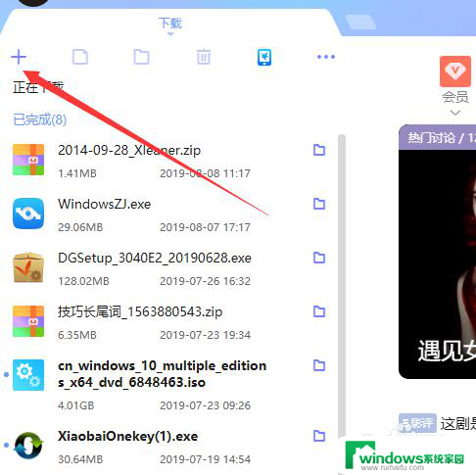Switch to the second blank top tab
The height and width of the screenshot is (475, 476).
tap(360, 23)
